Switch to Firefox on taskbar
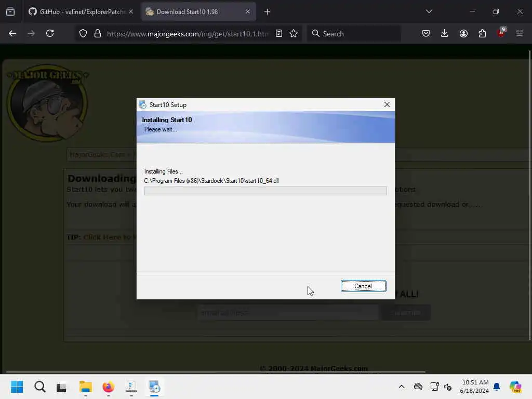 coord(108,387)
